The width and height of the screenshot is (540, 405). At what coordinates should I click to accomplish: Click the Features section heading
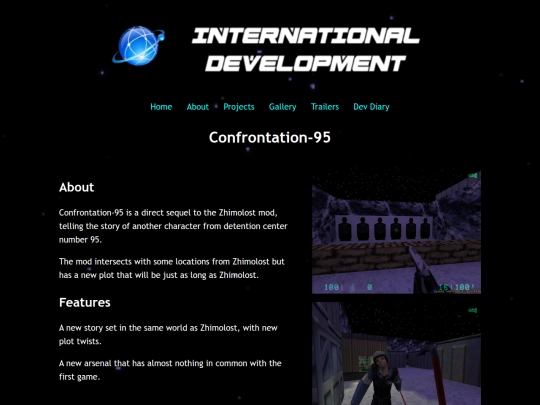85,302
